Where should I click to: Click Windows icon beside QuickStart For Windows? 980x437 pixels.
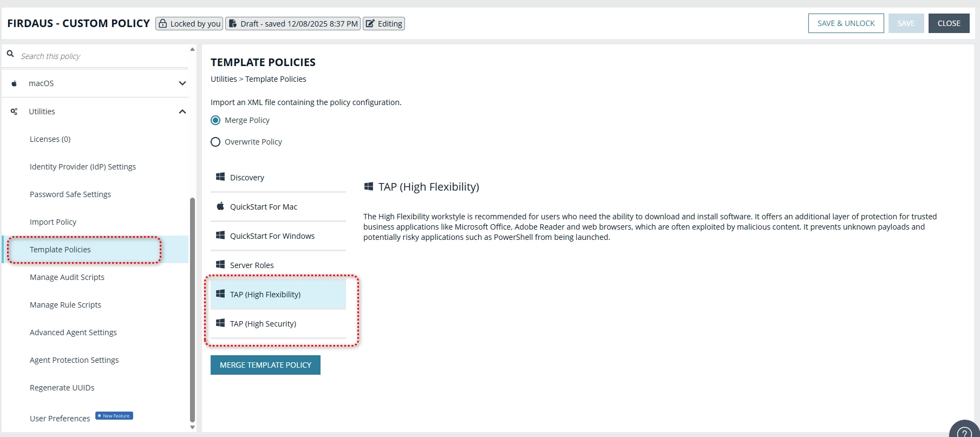click(x=220, y=235)
